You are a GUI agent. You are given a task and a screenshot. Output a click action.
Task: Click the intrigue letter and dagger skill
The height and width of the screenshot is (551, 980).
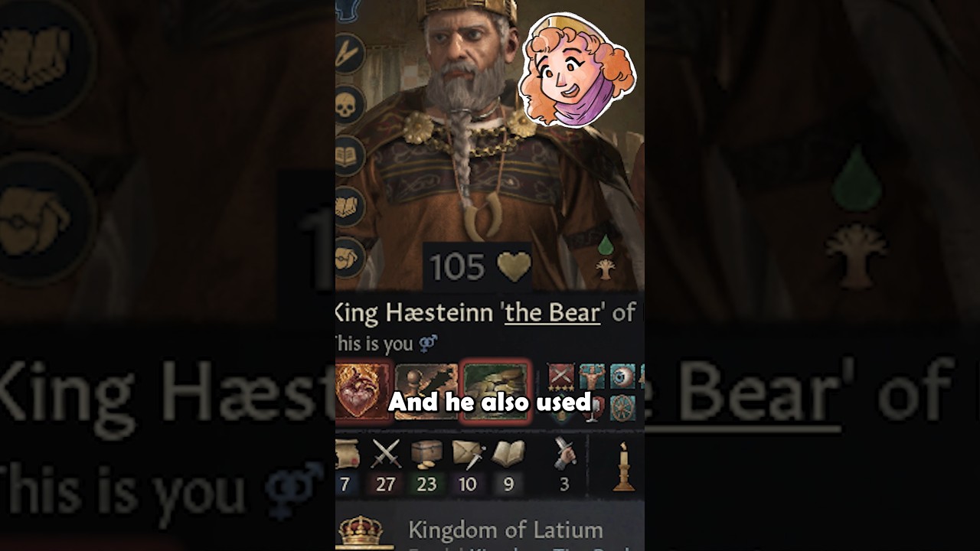[x=467, y=466]
